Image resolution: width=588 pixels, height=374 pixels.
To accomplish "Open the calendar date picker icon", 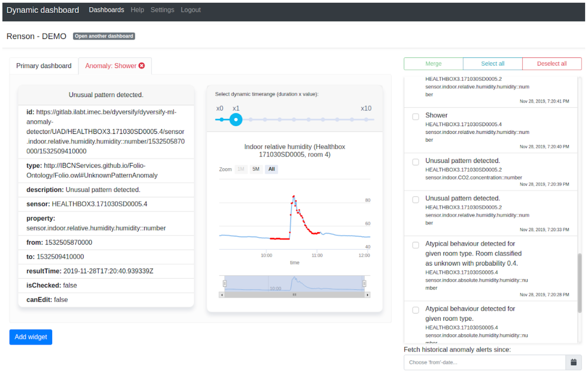I will [x=573, y=362].
